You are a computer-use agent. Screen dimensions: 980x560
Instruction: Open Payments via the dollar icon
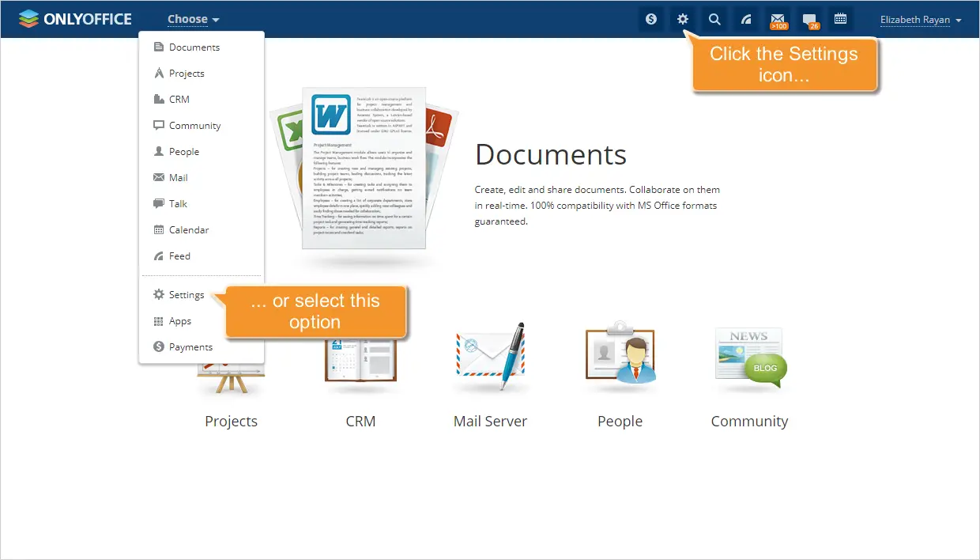pos(651,18)
